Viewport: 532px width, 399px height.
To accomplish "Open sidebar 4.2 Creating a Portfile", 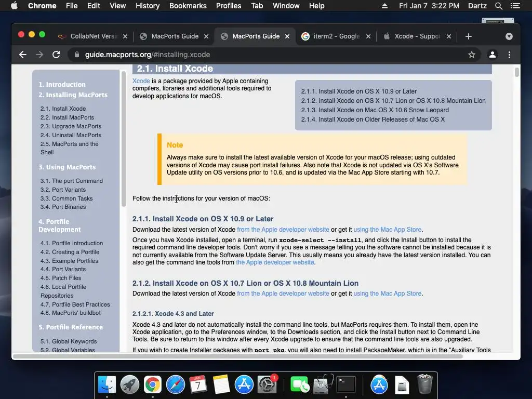I will tap(70, 252).
